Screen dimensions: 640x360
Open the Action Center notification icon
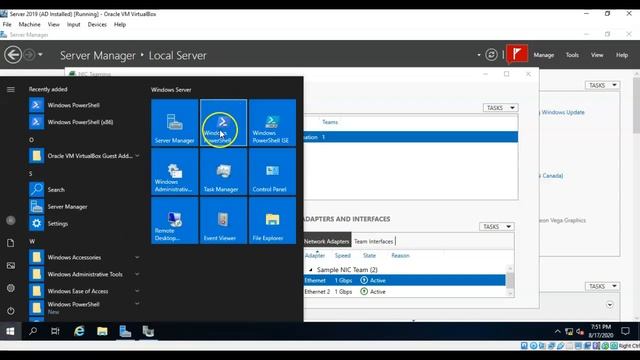(625, 331)
